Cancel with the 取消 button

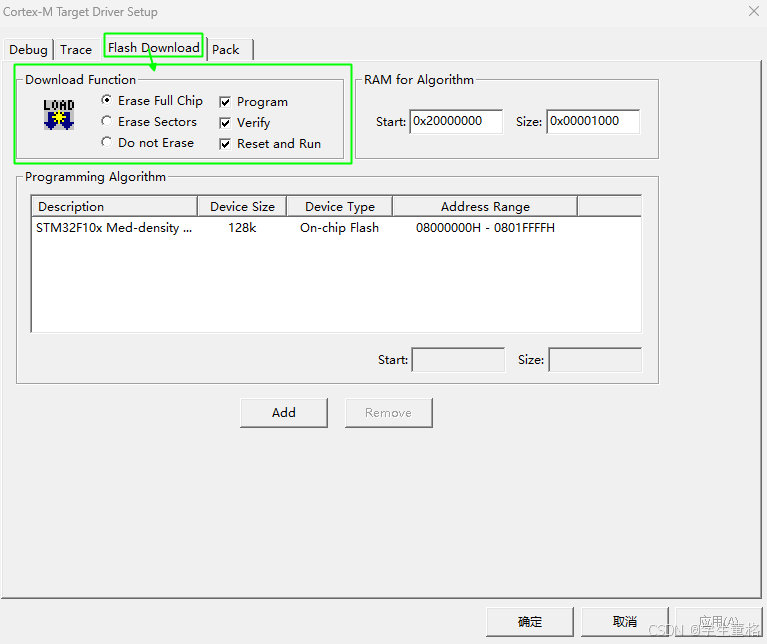pyautogui.click(x=625, y=622)
